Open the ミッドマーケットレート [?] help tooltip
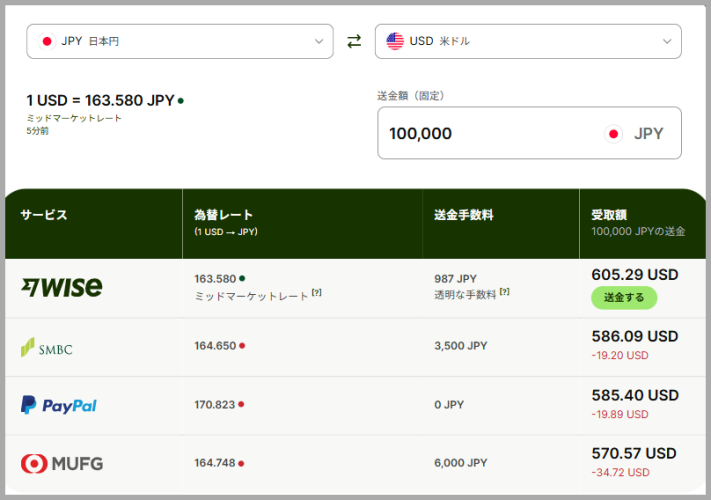The image size is (711, 500). pos(317,293)
